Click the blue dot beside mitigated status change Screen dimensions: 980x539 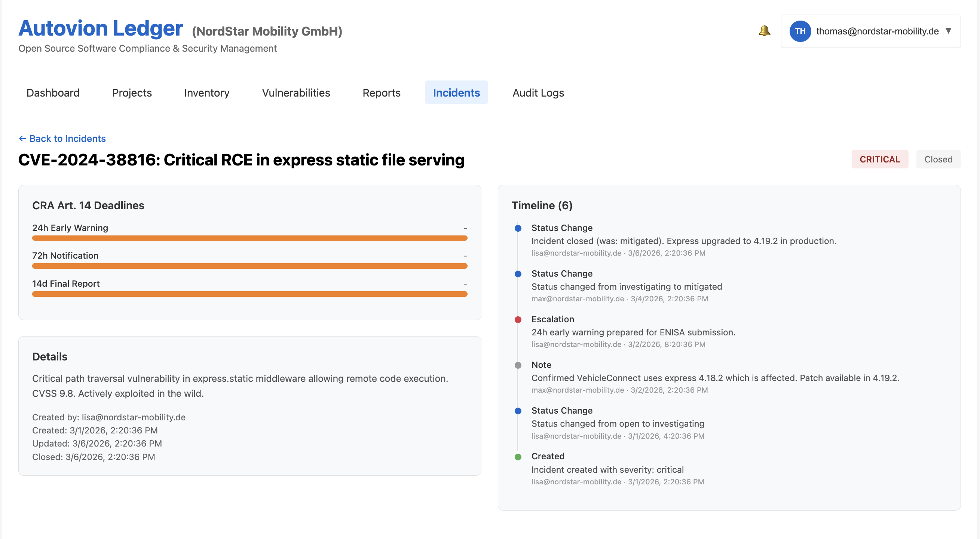tap(517, 274)
